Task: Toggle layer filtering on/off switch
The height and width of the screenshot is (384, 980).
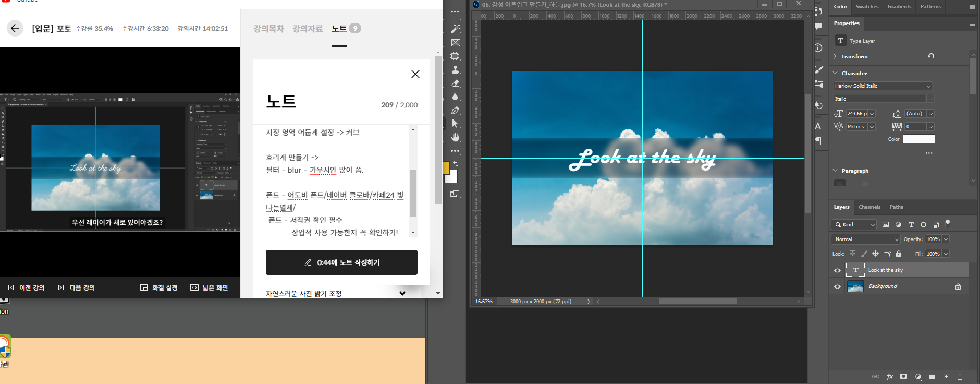Action: pos(948,223)
